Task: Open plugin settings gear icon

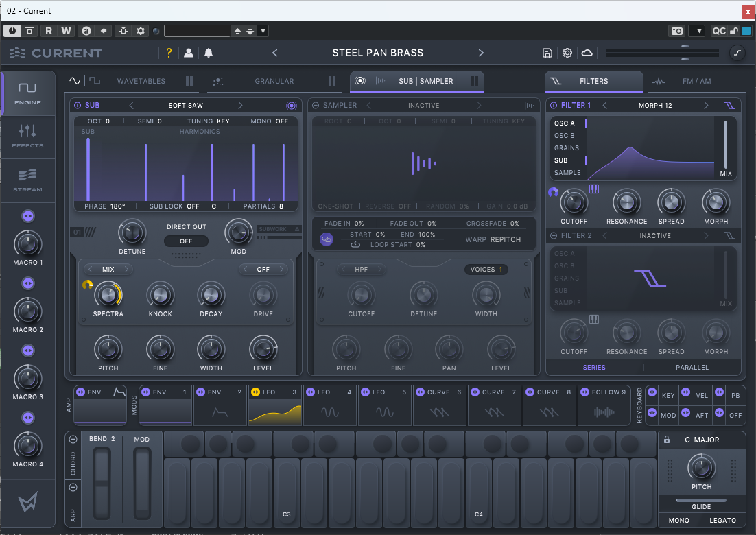Action: click(567, 53)
